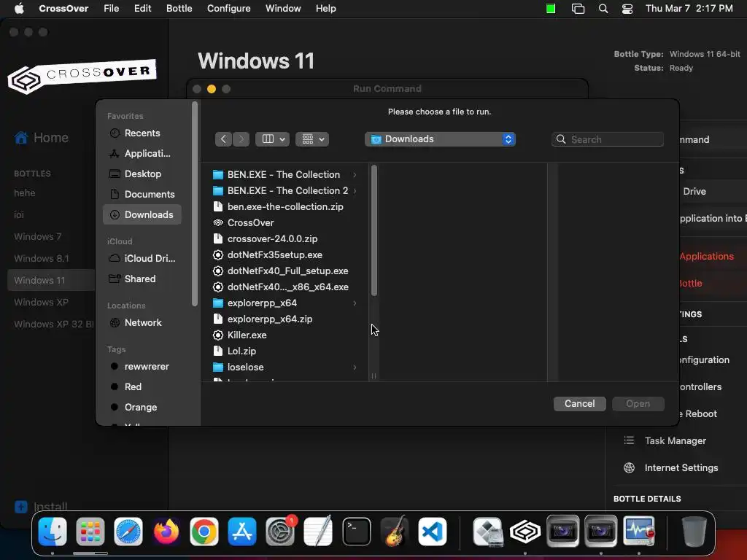Viewport: 747px width, 560px height.
Task: Click the sidebar scrollbar
Action: coord(194,204)
